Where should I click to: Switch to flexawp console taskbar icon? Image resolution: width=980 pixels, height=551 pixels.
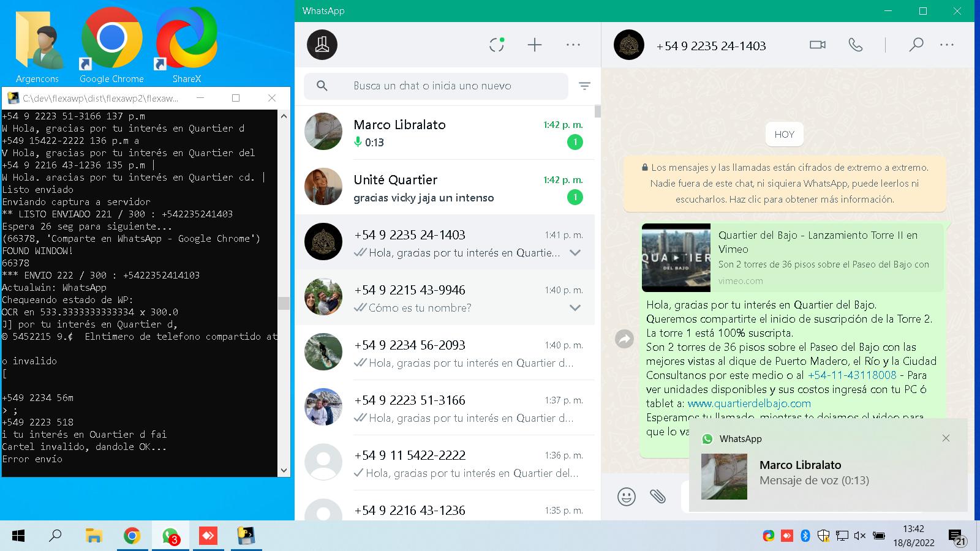[x=246, y=536]
